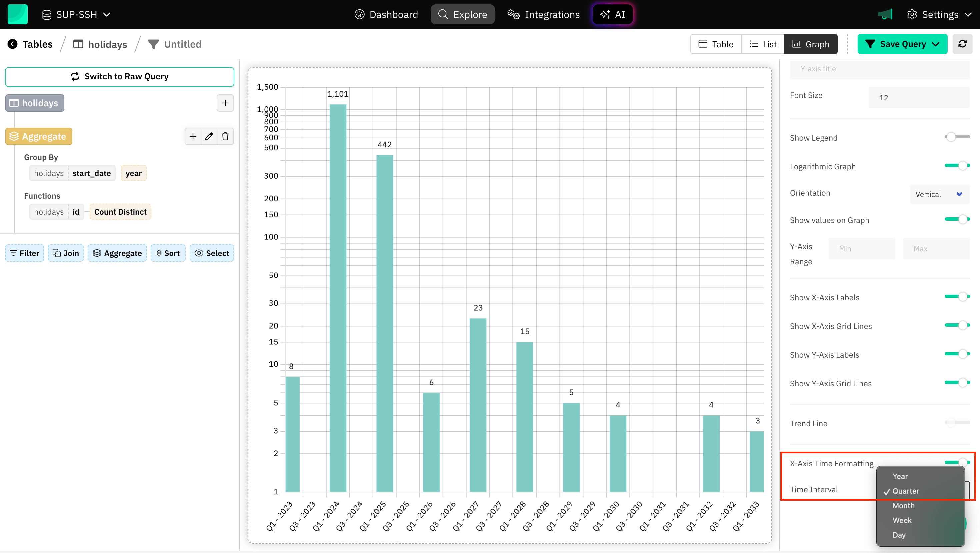Image resolution: width=980 pixels, height=553 pixels.
Task: Refresh the query results
Action: tap(963, 44)
